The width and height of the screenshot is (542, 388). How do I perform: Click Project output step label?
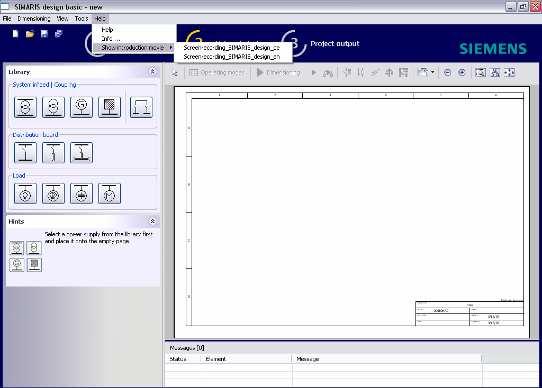pos(335,44)
